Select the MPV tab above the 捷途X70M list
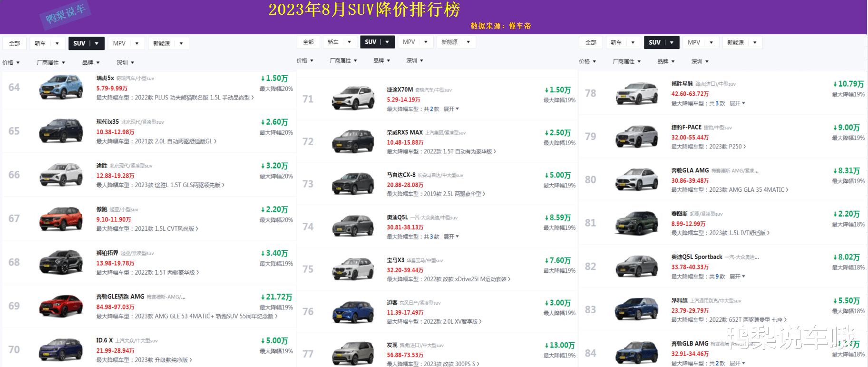 click(415, 42)
